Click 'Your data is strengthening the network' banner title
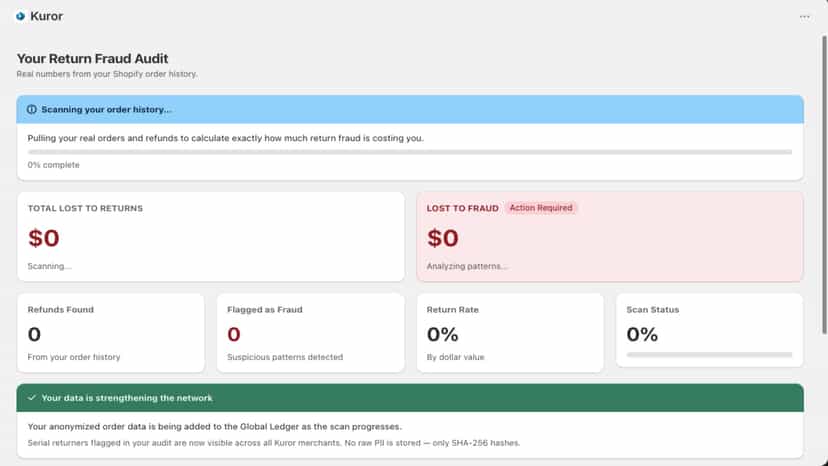 pyautogui.click(x=127, y=398)
